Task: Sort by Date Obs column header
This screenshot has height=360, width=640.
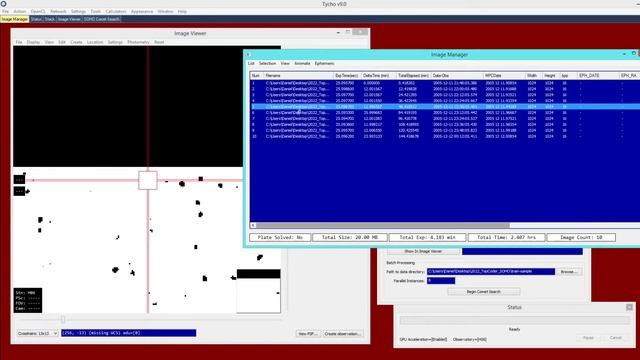Action: click(457, 76)
